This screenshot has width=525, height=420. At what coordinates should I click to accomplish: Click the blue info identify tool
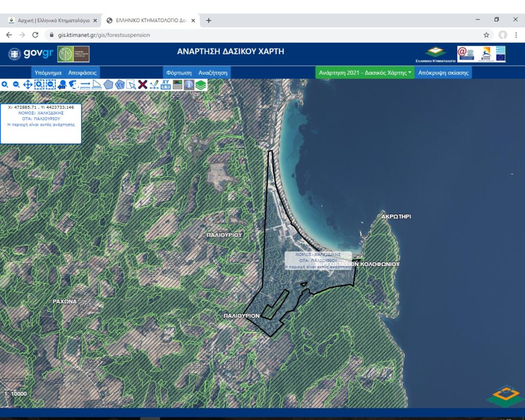189,85
